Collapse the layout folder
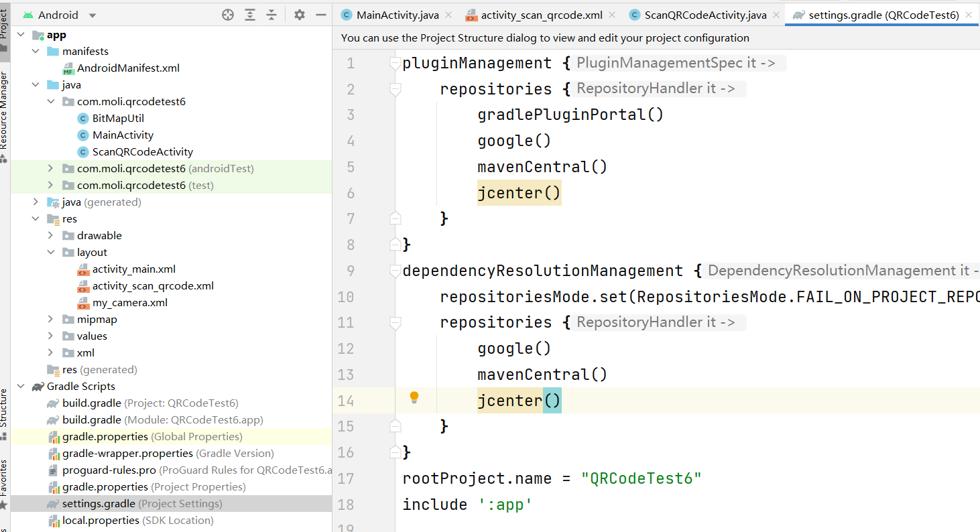 pyautogui.click(x=51, y=253)
